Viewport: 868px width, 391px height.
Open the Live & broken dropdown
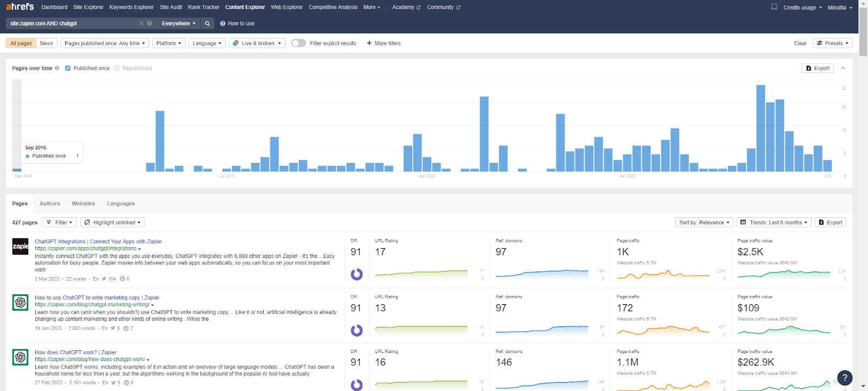click(257, 43)
